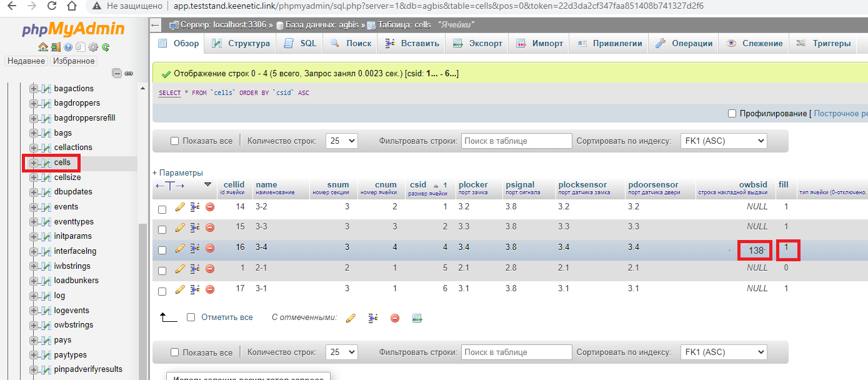Viewport: 868px width, 380px height.
Task: Check the row 3-3 checkbox
Action: tap(162, 229)
